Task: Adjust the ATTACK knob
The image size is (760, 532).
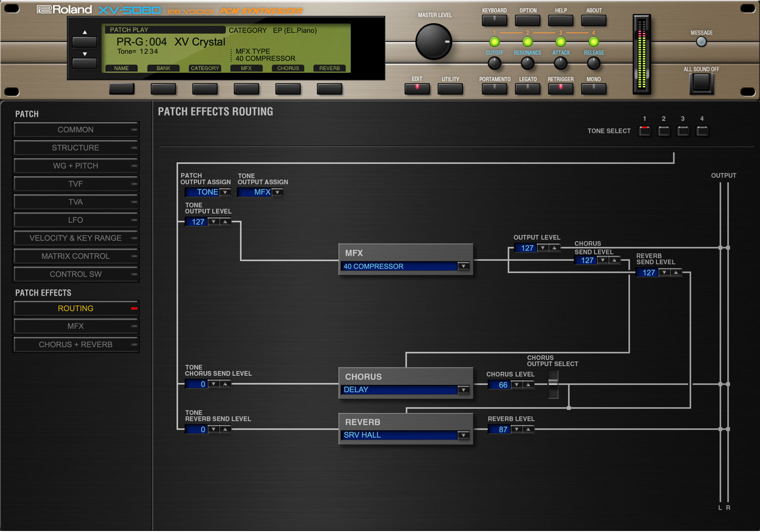Action: pos(560,63)
